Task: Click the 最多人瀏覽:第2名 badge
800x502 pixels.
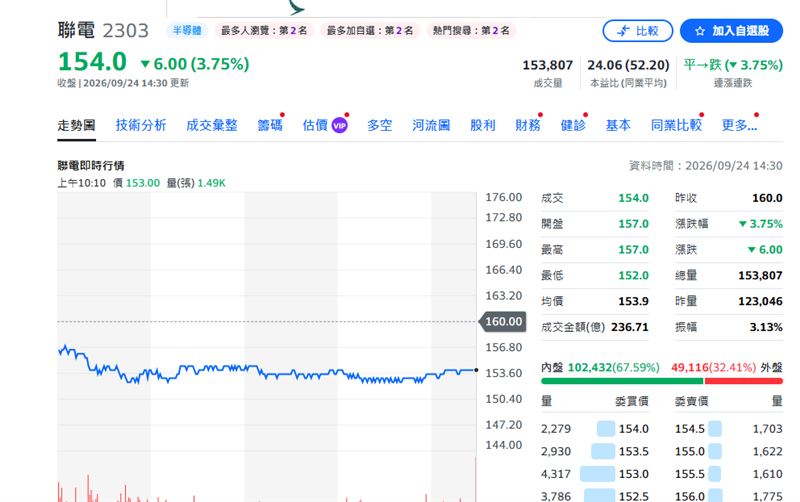Action: click(x=264, y=31)
